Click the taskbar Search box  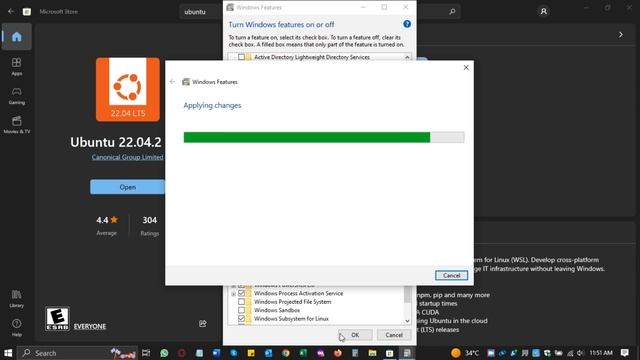click(x=78, y=353)
